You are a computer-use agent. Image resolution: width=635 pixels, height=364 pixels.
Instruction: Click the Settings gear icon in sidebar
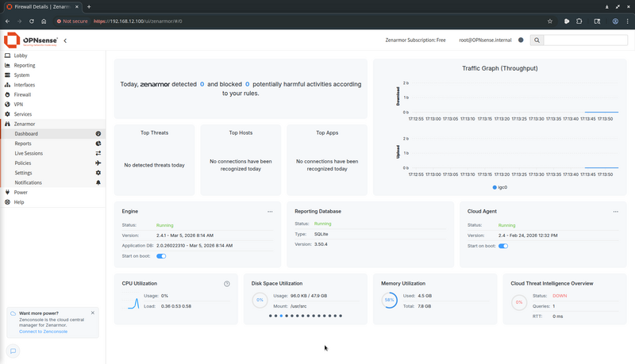98,173
